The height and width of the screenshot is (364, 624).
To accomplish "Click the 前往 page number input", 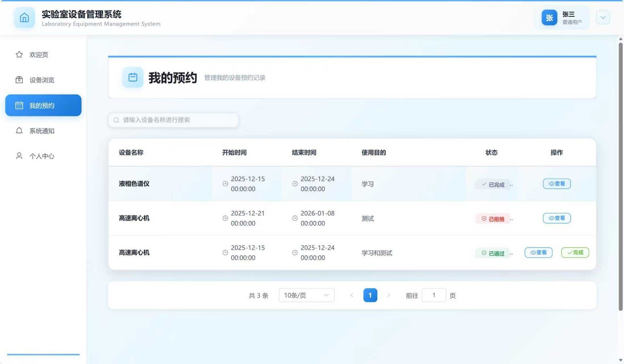I will tap(434, 295).
